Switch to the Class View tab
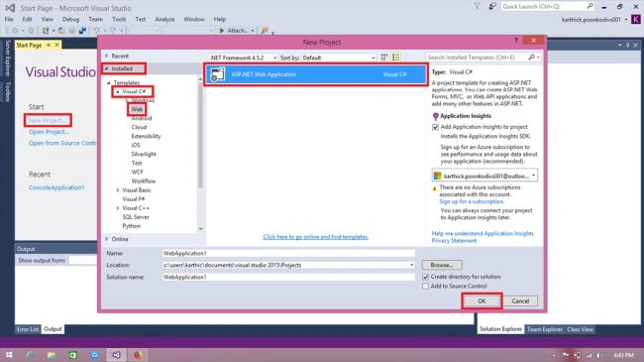The height and width of the screenshot is (362, 644). coord(580,329)
